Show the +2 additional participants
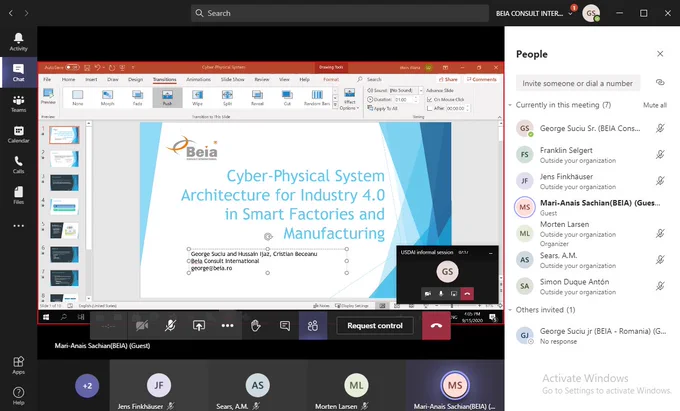Image resolution: width=680 pixels, height=411 pixels. (87, 385)
